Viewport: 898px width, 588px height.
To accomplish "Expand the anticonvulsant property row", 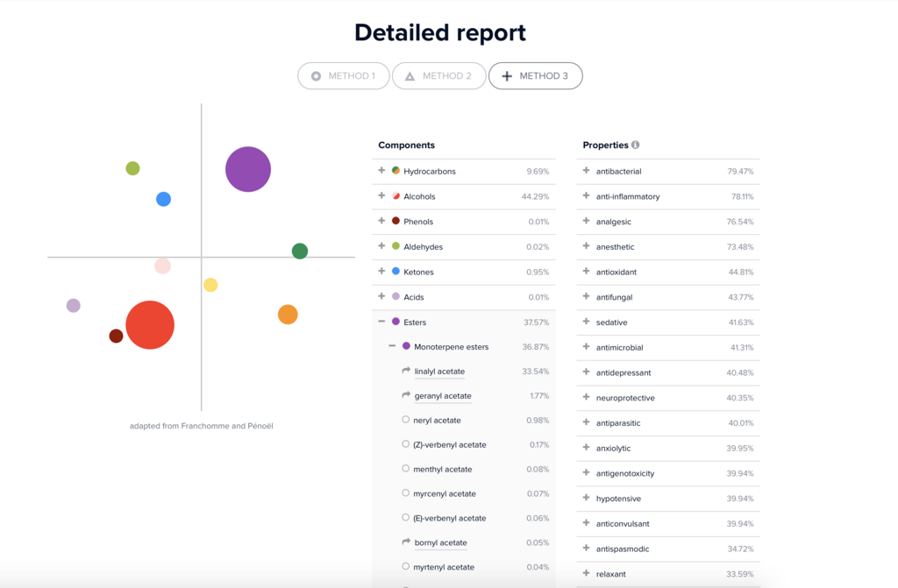I will click(586, 523).
